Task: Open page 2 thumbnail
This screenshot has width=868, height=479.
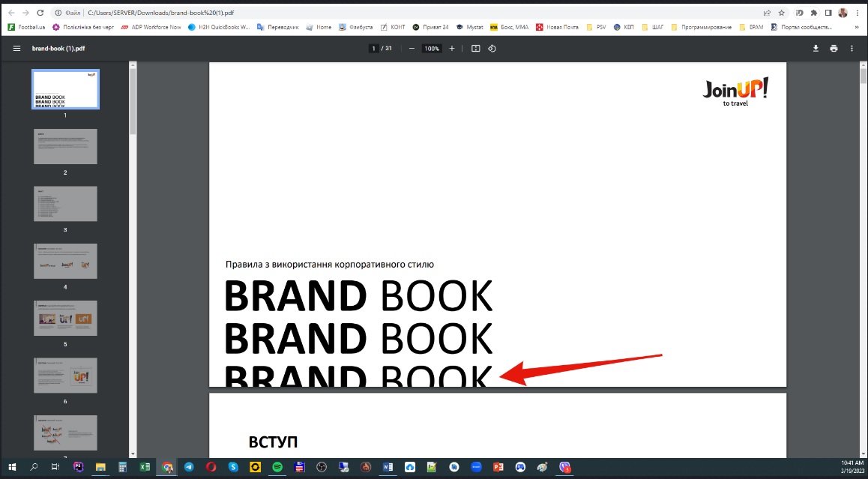Action: tap(65, 147)
